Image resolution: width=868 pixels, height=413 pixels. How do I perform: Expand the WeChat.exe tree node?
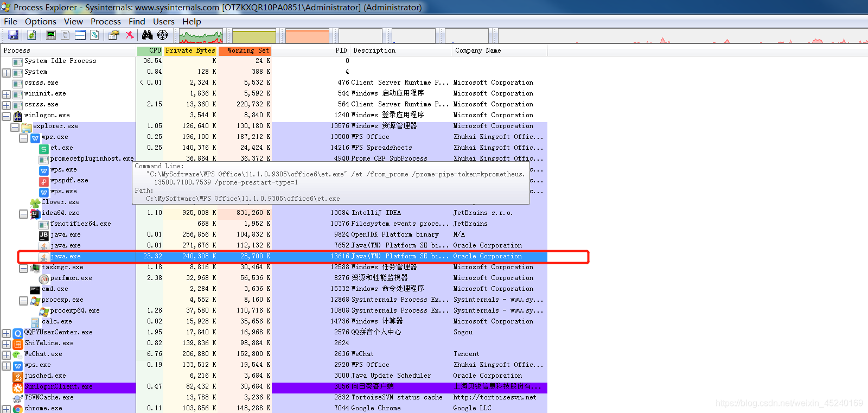click(7, 355)
